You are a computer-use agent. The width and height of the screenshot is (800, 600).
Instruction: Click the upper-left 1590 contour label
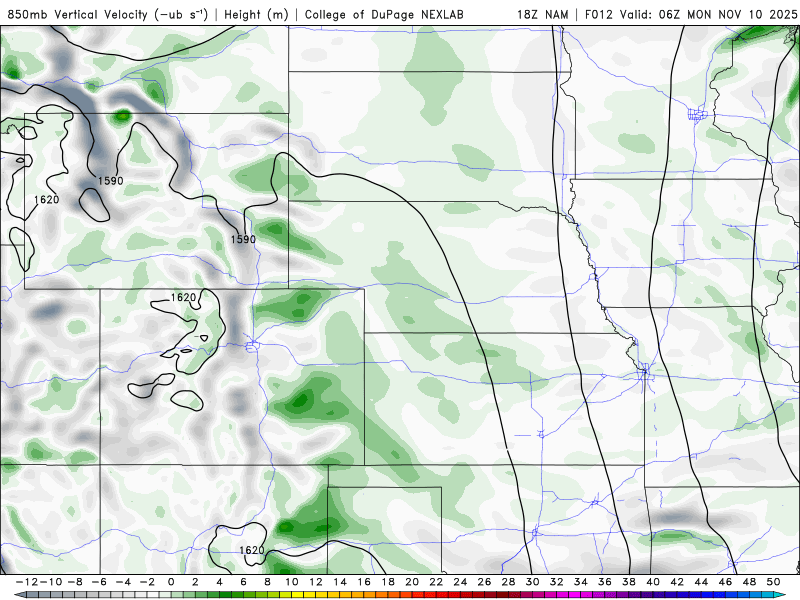[x=110, y=181]
